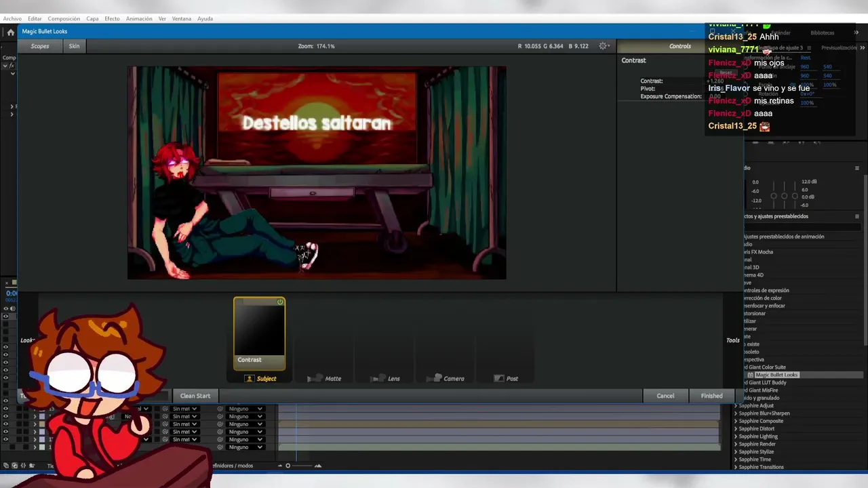Click the Scopes button
Viewport: 868px width, 488px height.
40,46
